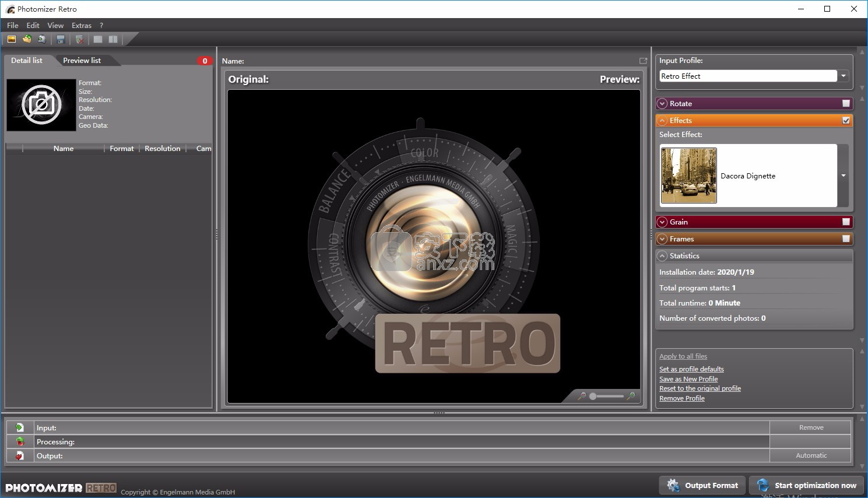This screenshot has height=498, width=868.
Task: Click the add image toolbar icon
Action: 11,39
